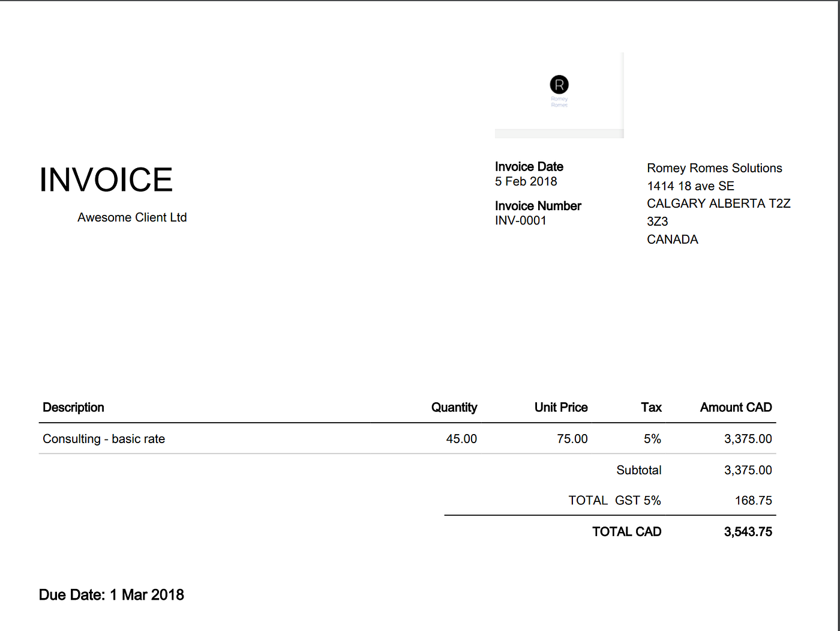Click invoice number INV-0001
This screenshot has width=840, height=631.
(521, 220)
